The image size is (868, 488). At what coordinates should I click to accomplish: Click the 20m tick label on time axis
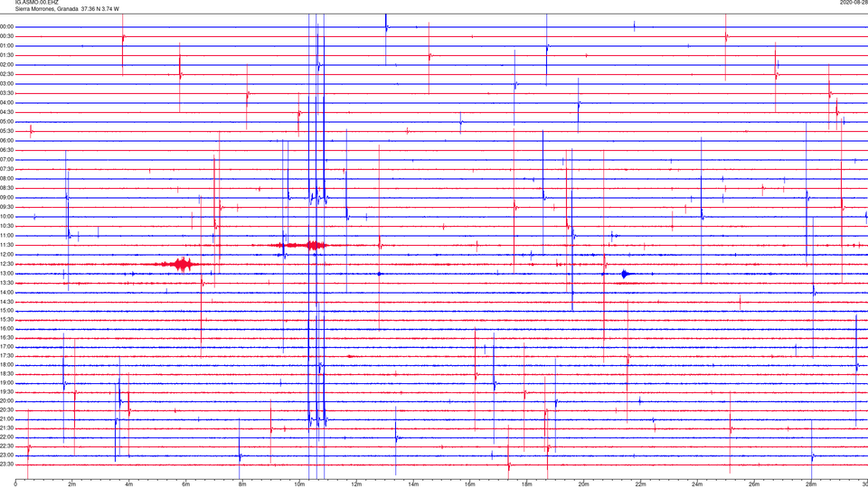point(583,484)
